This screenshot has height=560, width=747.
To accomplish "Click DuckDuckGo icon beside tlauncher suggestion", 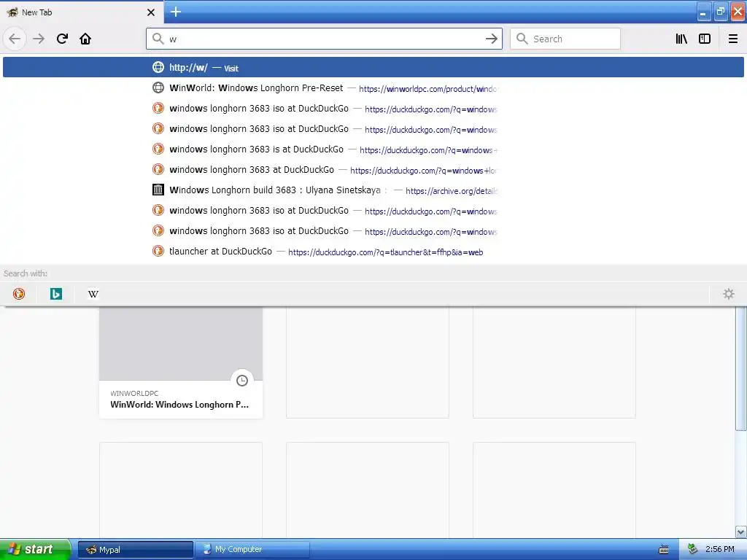I will pos(158,251).
